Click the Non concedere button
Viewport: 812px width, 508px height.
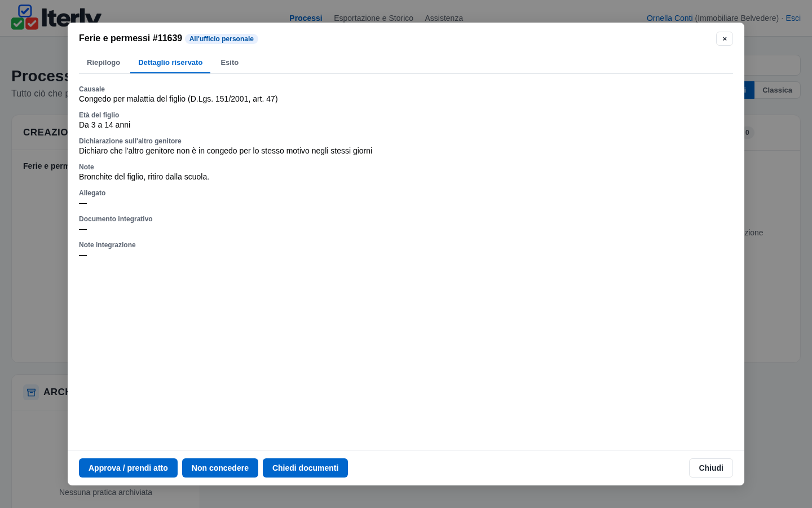click(x=220, y=468)
